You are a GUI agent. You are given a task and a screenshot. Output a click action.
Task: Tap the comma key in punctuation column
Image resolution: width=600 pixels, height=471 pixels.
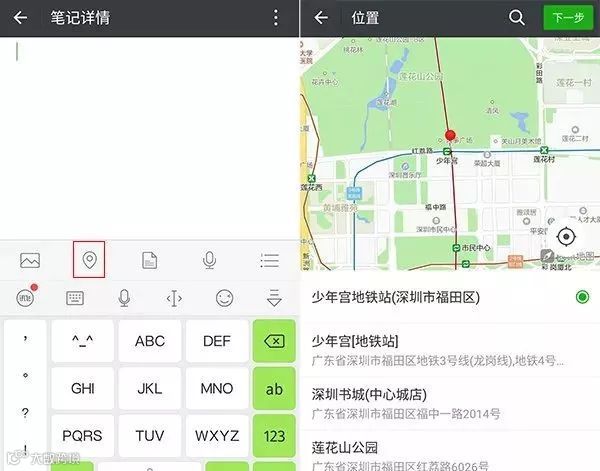pyautogui.click(x=25, y=339)
